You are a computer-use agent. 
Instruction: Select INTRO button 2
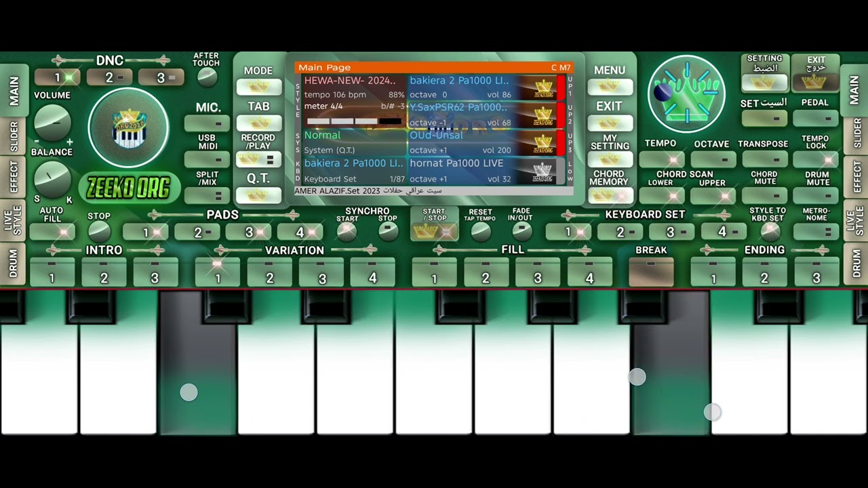click(x=104, y=271)
